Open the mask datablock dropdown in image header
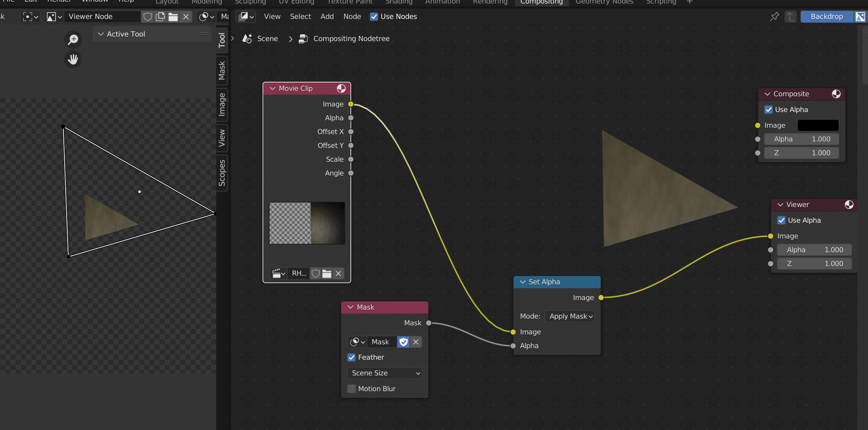The height and width of the screenshot is (430, 868). tap(207, 16)
